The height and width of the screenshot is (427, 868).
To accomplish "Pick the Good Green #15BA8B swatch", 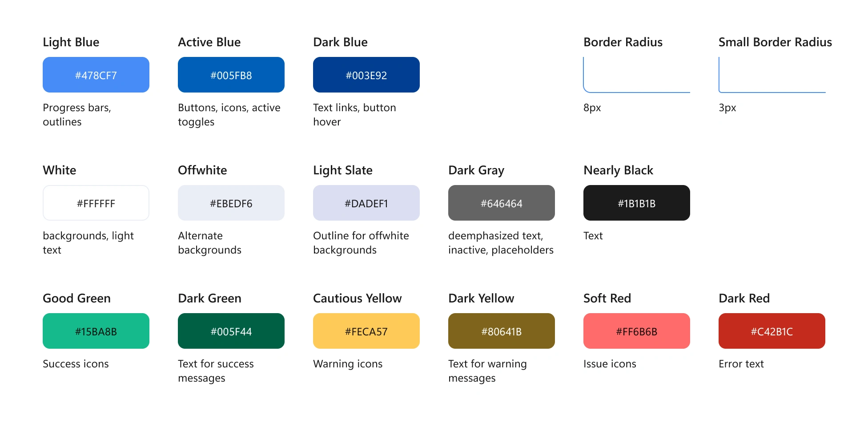I will 96,331.
